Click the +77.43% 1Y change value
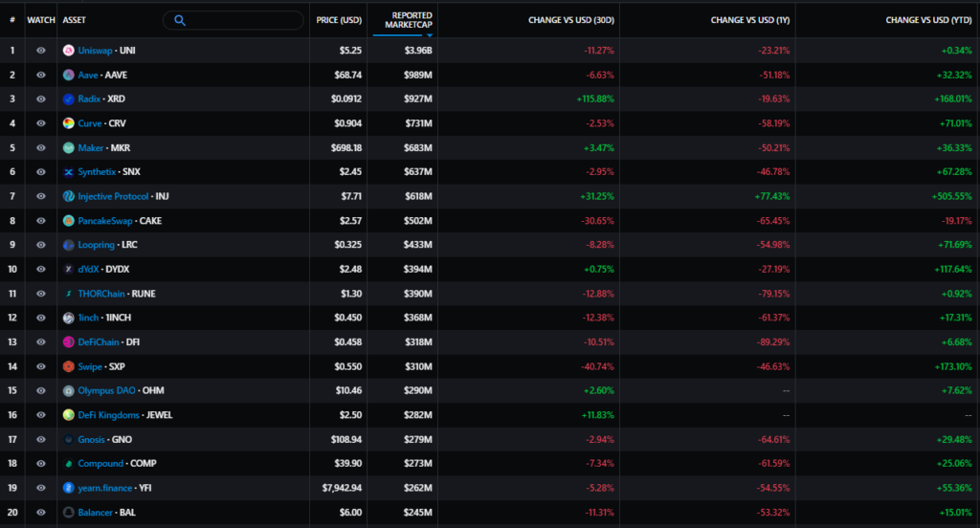The width and height of the screenshot is (980, 528). click(x=772, y=196)
